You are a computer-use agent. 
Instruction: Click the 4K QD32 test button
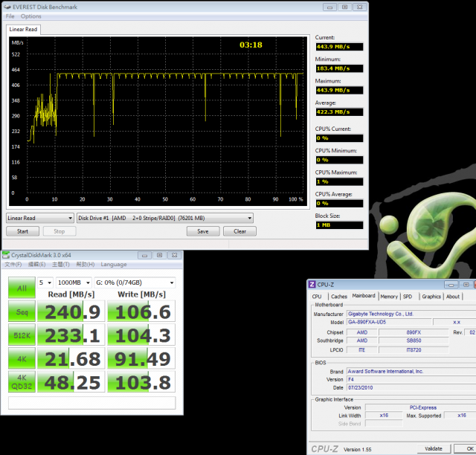click(22, 382)
